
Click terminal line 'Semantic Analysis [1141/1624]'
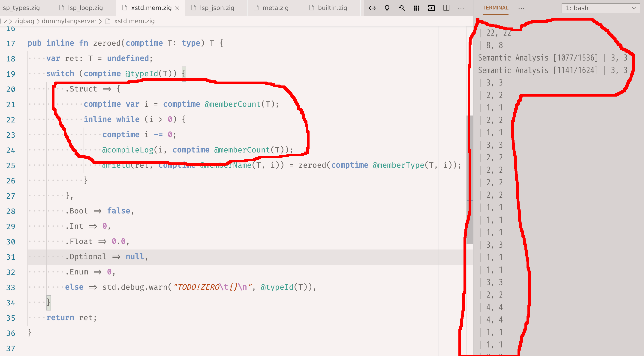(x=538, y=70)
